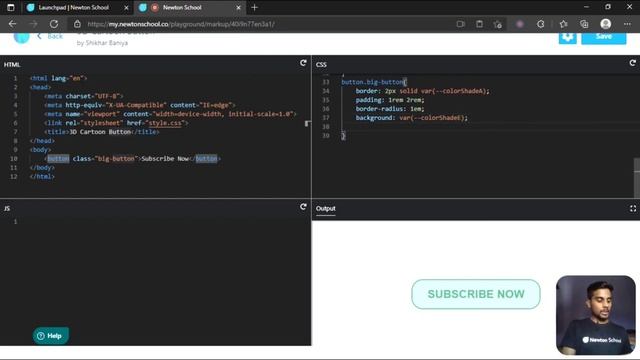Viewport: 640px width, 360px height.
Task: Click the clipboard icon in address bar
Action: click(x=479, y=24)
